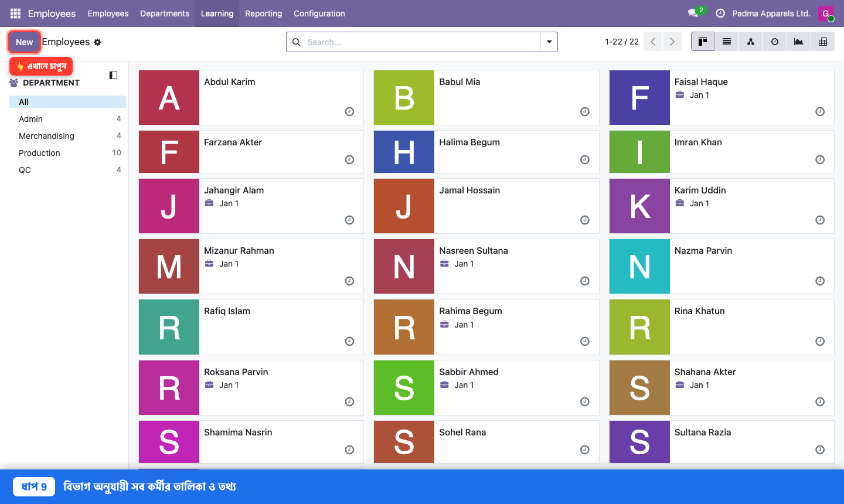Click the activity clock on Shahana Akter's card
The image size is (844, 504).
pyautogui.click(x=820, y=401)
